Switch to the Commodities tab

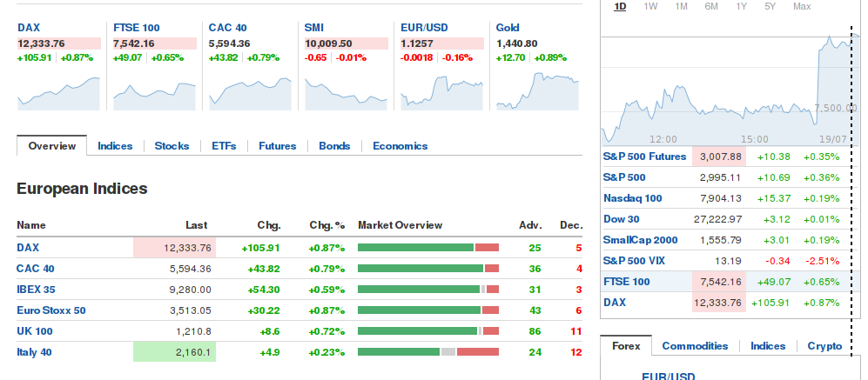696,346
